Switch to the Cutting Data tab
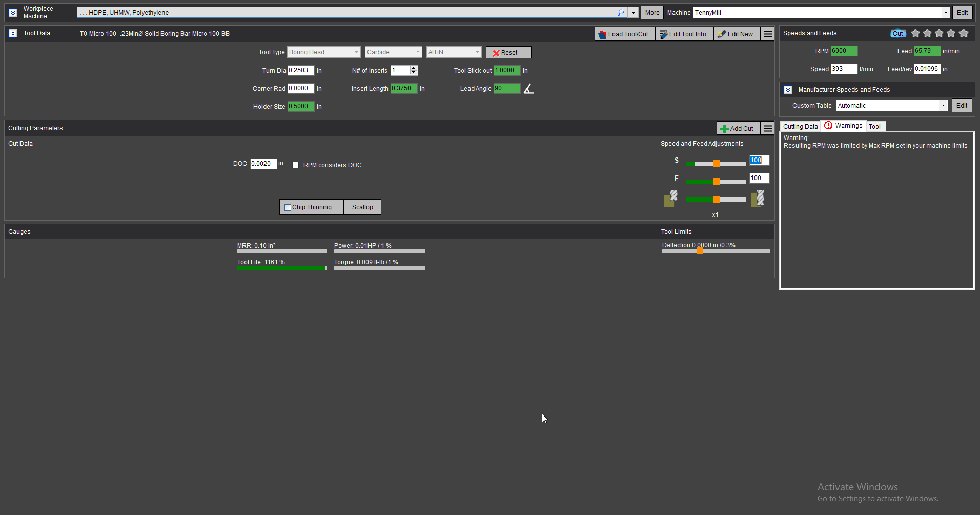 pos(800,127)
